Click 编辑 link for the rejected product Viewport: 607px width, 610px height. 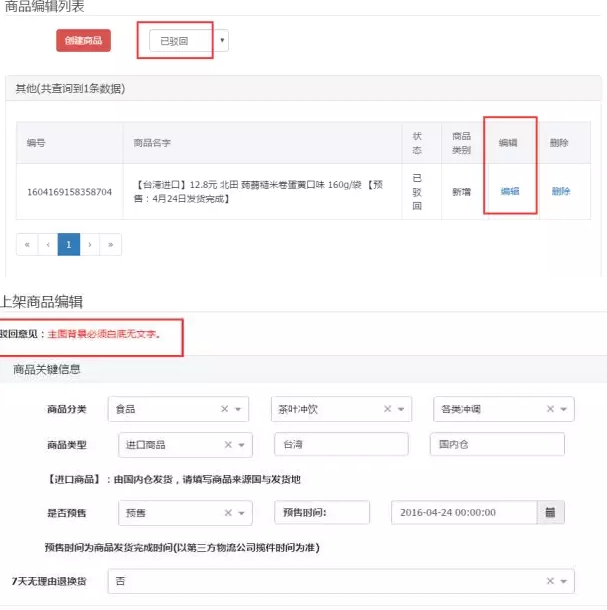pos(509,191)
